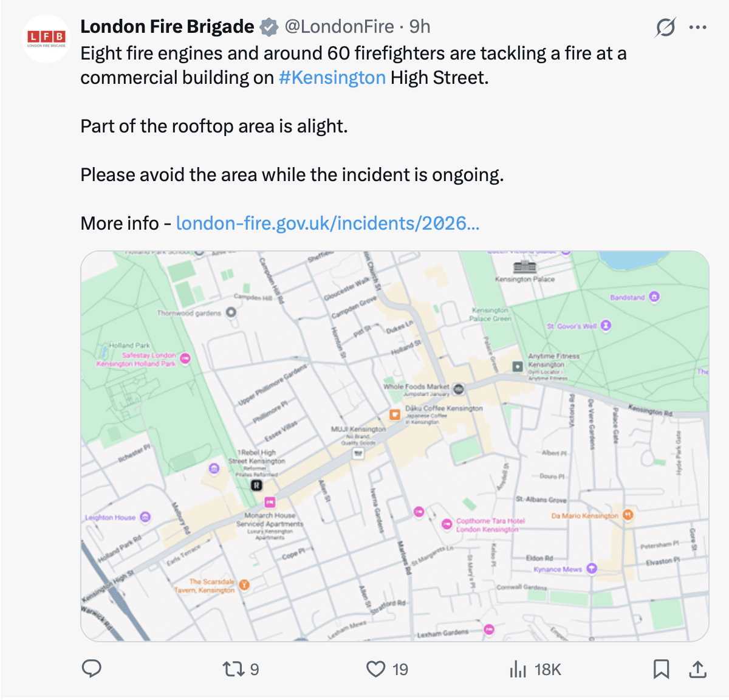Bookmark this London Fire Brigade post
This screenshot has height=700, width=729.
[661, 669]
